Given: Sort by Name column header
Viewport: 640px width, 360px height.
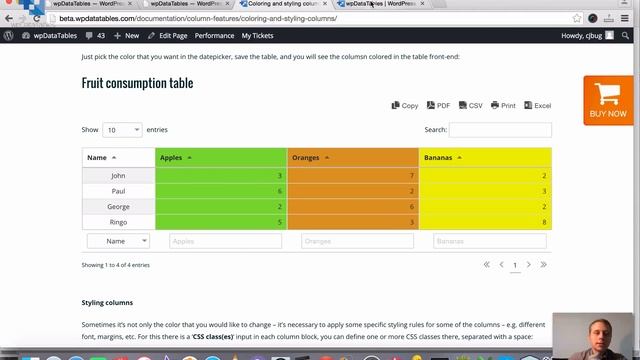Looking at the screenshot, I should point(118,158).
